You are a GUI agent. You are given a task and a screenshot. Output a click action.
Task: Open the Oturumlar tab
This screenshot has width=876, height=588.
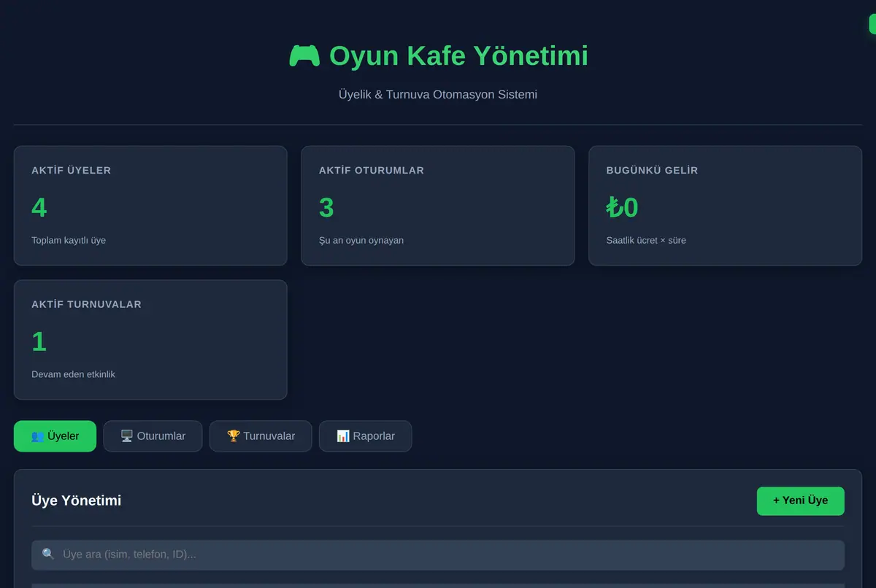pyautogui.click(x=153, y=436)
